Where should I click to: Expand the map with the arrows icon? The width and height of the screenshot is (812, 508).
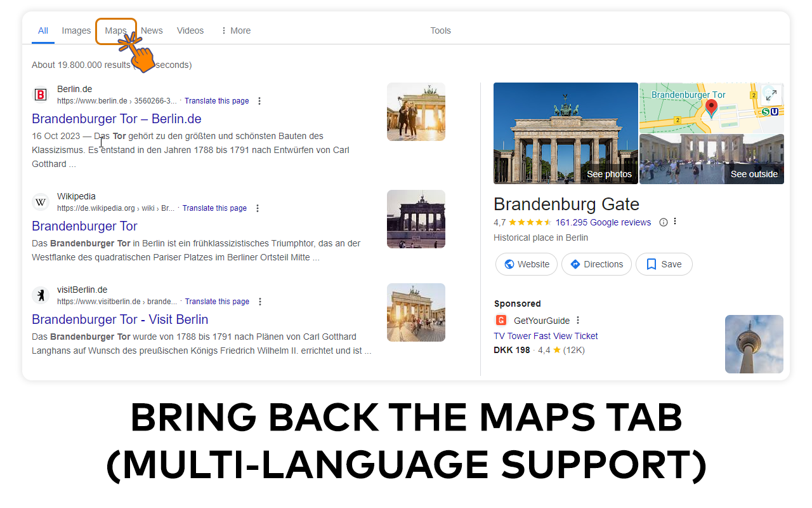pos(771,95)
